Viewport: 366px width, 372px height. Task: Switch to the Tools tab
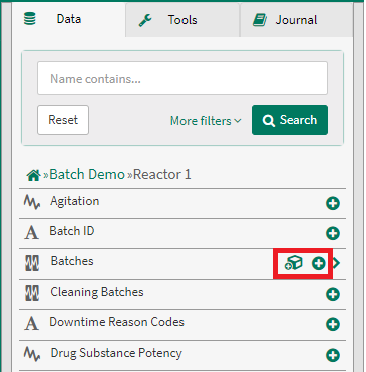(x=182, y=20)
